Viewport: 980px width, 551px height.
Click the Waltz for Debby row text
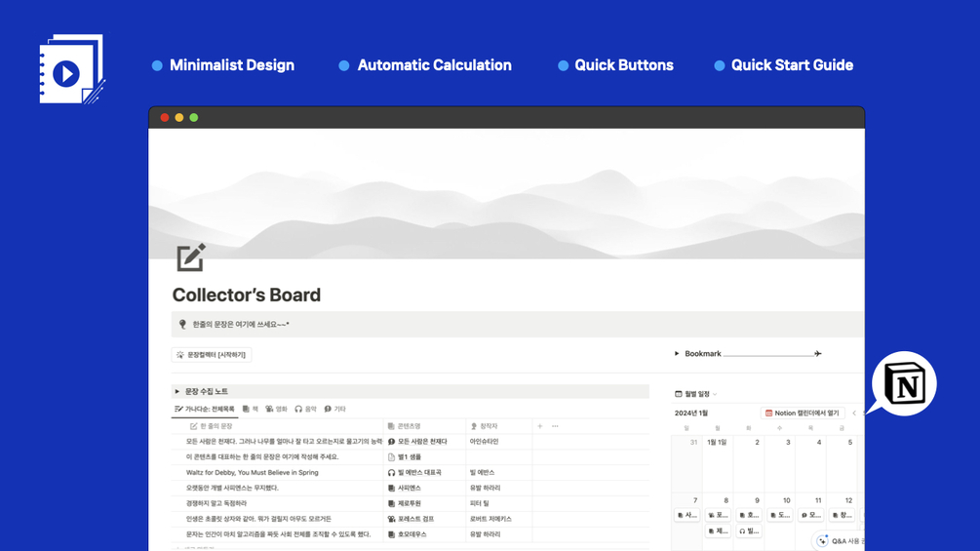pos(252,473)
